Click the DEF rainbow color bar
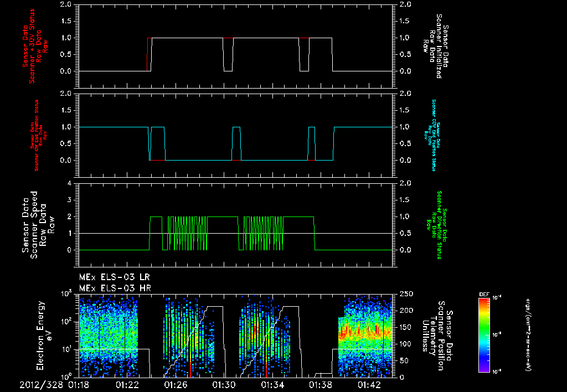Viewport: 567px width, 392px height. pyautogui.click(x=484, y=335)
